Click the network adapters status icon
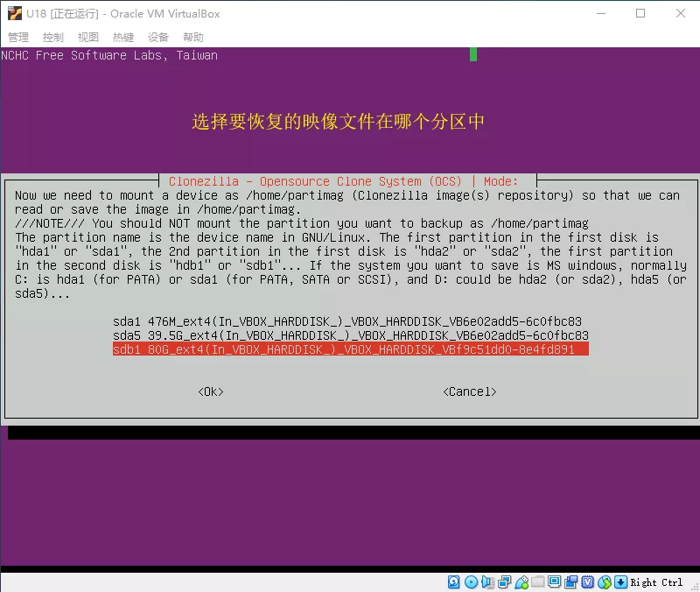Viewport: 700px width, 592px height. click(x=505, y=582)
